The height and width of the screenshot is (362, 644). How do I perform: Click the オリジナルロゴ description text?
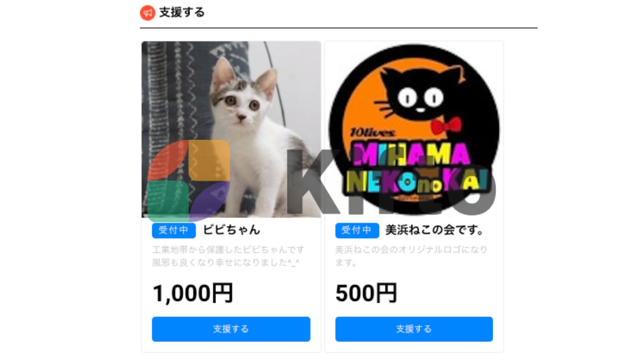(411, 256)
